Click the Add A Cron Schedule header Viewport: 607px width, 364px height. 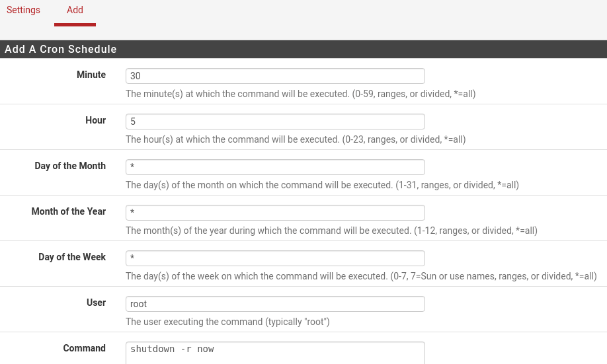pyautogui.click(x=61, y=50)
